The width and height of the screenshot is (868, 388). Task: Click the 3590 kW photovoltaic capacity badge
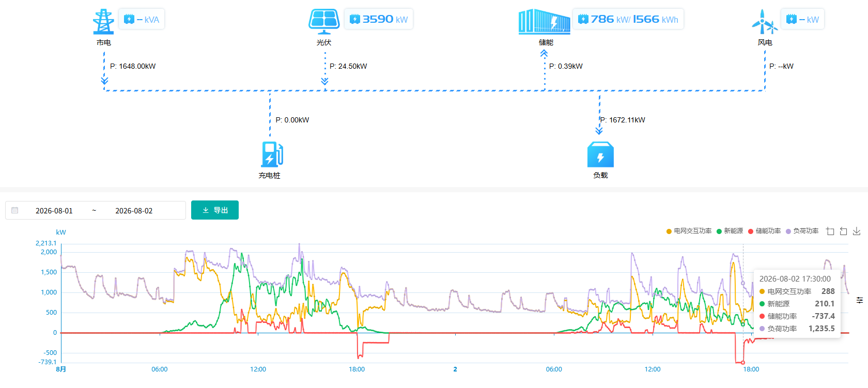379,19
